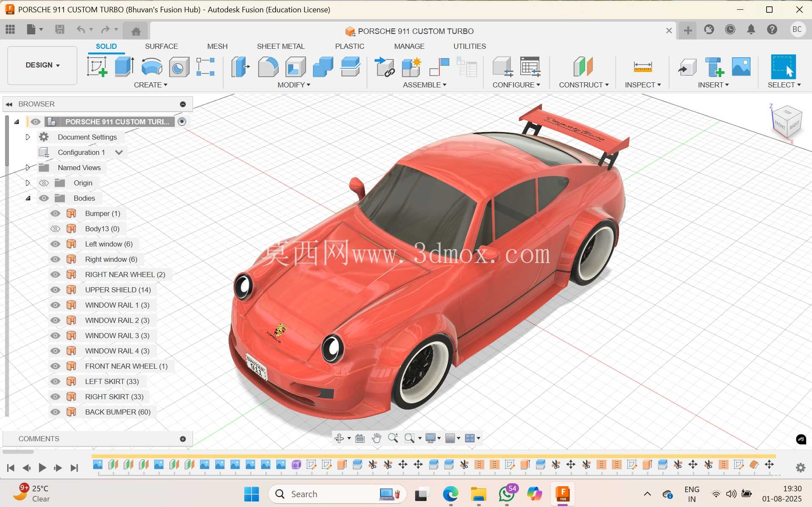Open the Data Panel grid icon
The height and width of the screenshot is (507, 812).
pos(10,29)
